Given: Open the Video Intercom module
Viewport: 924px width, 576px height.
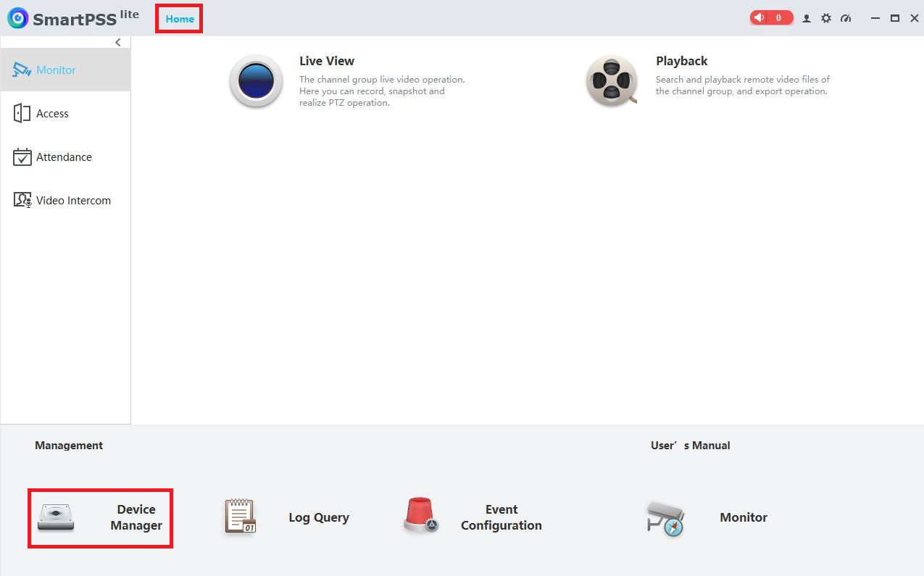Looking at the screenshot, I should pyautogui.click(x=73, y=200).
